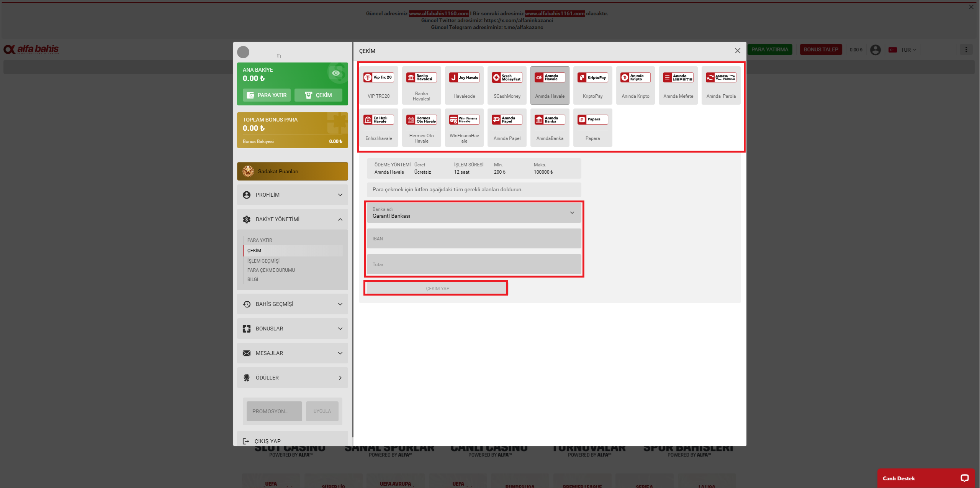Select Aninda Kripto method

[x=635, y=85]
